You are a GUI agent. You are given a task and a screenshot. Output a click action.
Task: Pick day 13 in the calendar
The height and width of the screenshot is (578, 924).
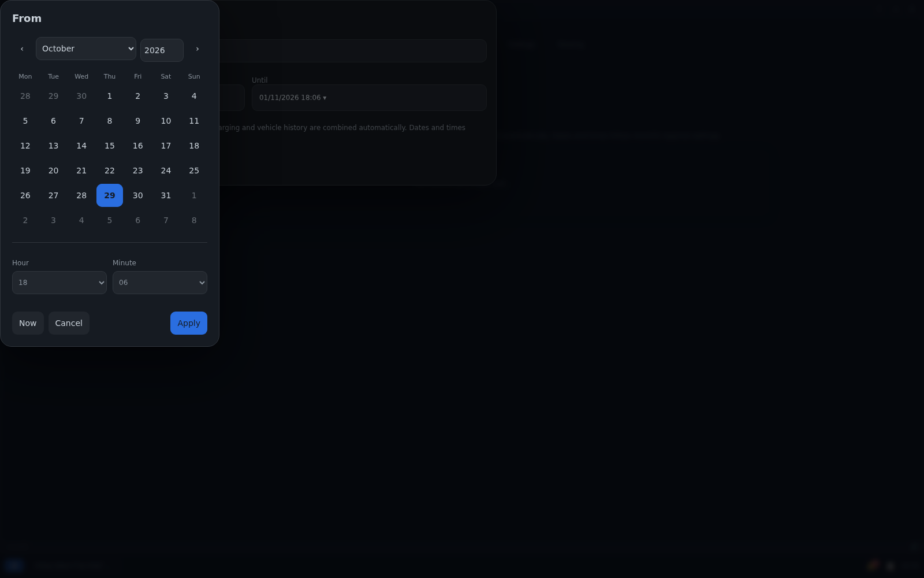(53, 146)
